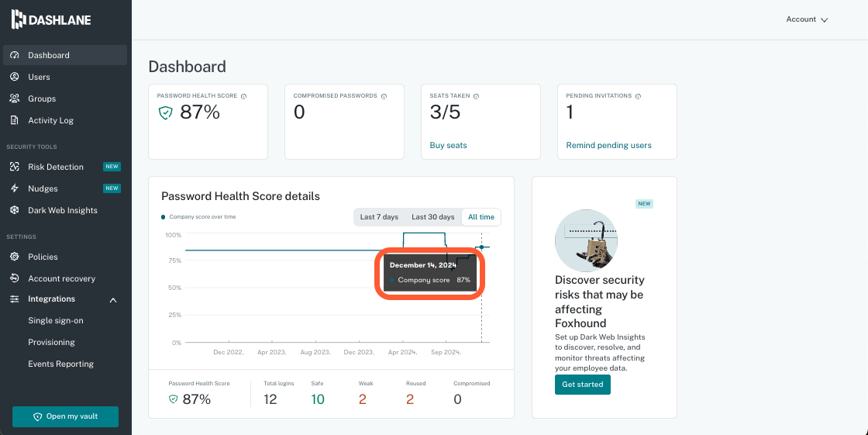
Task: Click the Groups people icon
Action: tap(15, 98)
